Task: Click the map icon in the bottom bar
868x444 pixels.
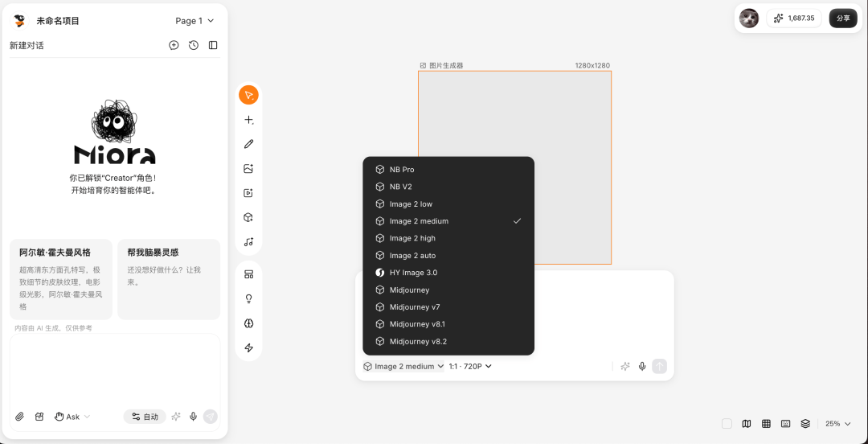Action: 747,424
